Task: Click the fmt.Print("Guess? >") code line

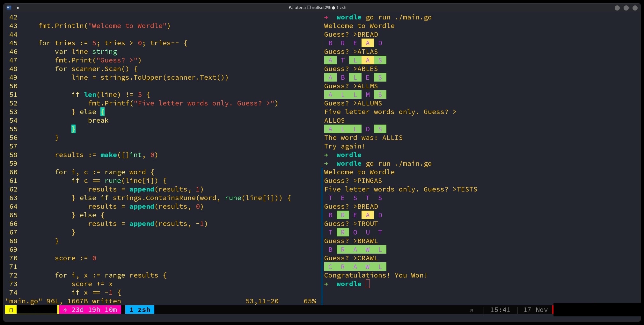Action: 98,60
